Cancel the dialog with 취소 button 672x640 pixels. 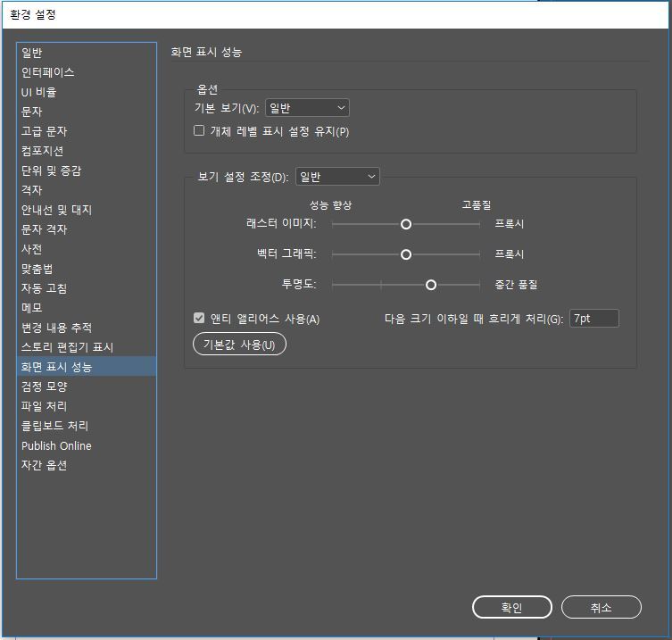click(x=601, y=607)
